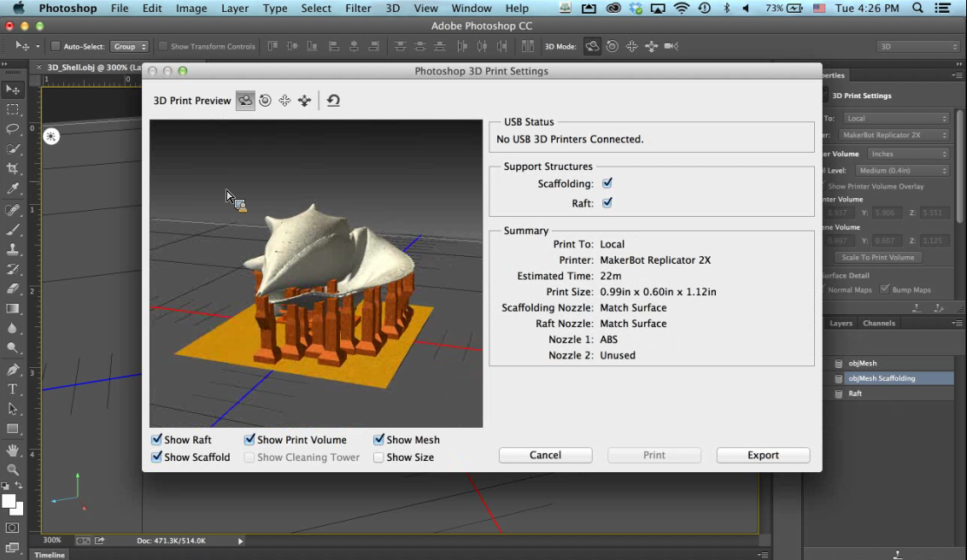Choose the Zoom tool in toolbar
Screen dimensions: 967x560
coord(13,470)
